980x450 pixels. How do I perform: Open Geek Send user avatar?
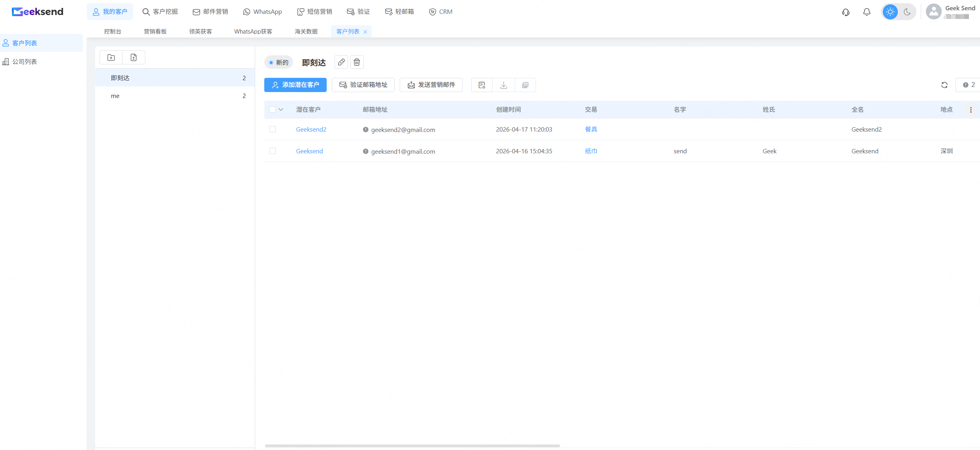(933, 11)
